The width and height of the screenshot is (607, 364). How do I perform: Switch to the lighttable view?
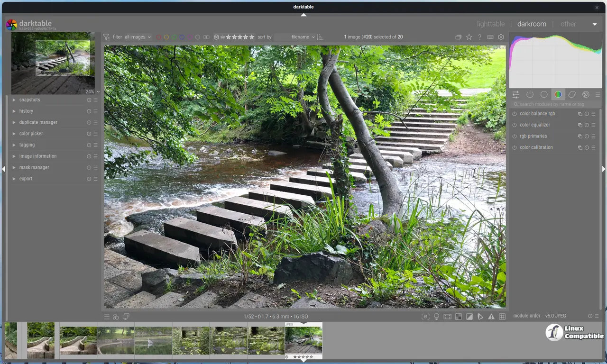click(x=490, y=24)
